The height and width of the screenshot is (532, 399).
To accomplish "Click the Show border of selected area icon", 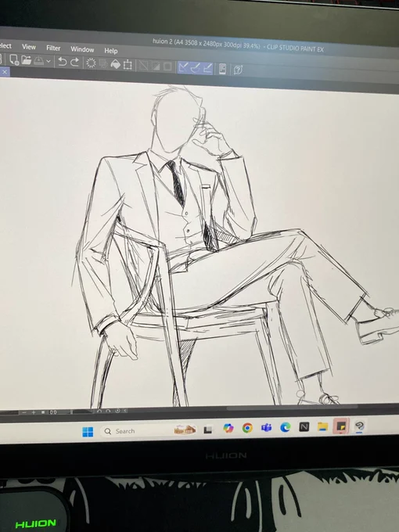I will click(x=167, y=66).
